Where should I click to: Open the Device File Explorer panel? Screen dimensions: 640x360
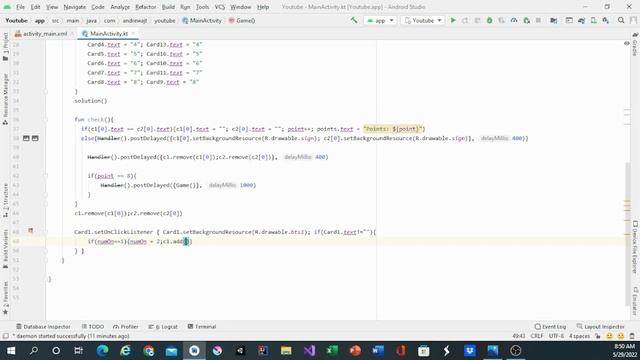tap(635, 247)
